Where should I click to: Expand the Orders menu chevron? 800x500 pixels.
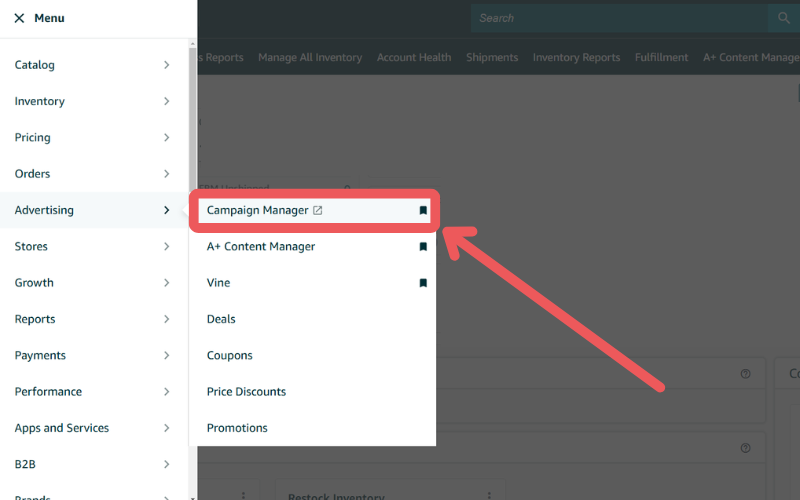point(166,173)
